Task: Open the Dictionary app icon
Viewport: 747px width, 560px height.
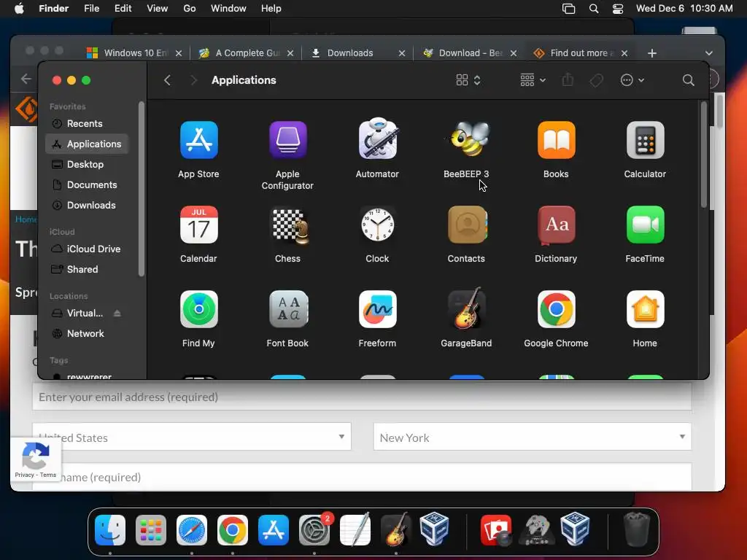Action: (556, 225)
